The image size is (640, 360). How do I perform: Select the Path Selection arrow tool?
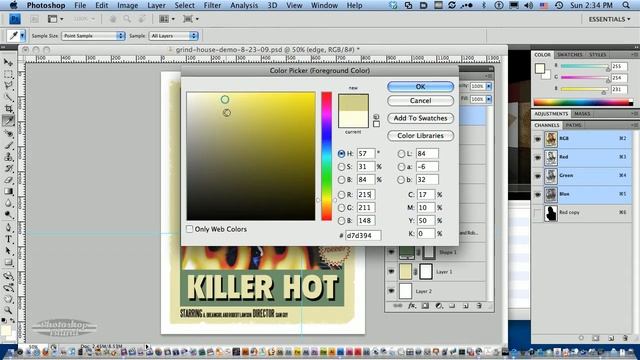8,251
